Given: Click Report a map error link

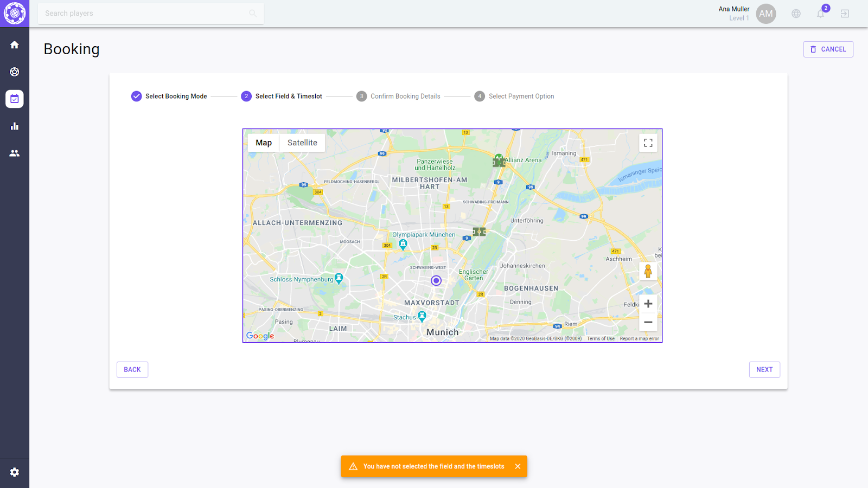Looking at the screenshot, I should click(640, 338).
